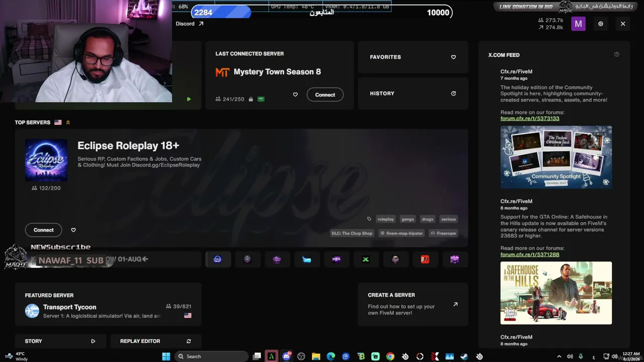Open the Create a Server arrow icon
This screenshot has height=362, width=644.
click(455, 304)
